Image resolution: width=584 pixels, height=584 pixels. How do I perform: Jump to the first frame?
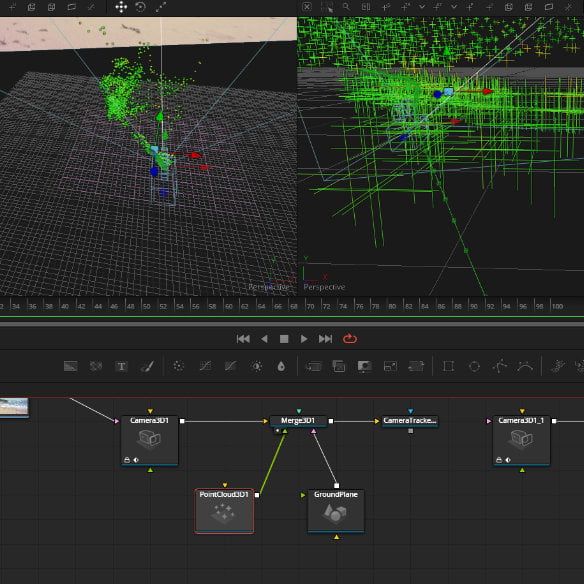coord(243,339)
